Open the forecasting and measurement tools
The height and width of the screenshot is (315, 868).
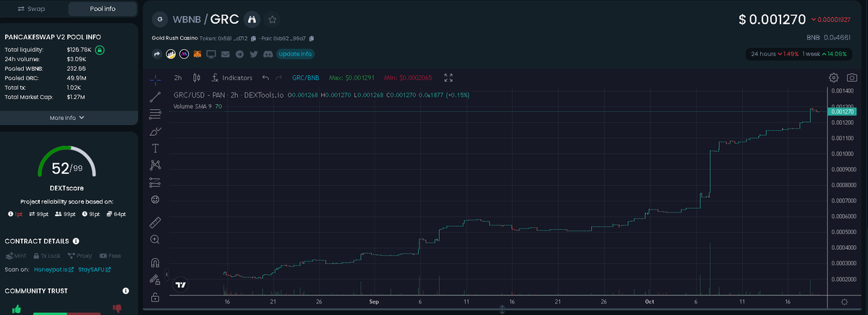pos(155,182)
